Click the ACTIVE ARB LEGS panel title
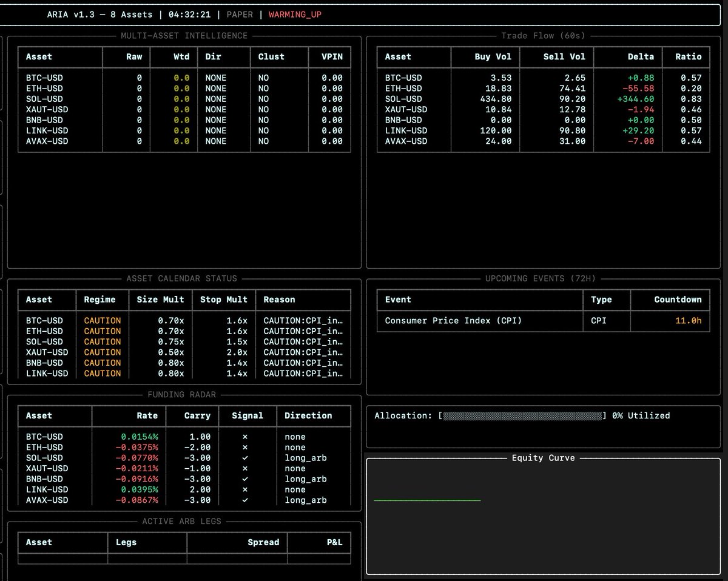This screenshot has height=581, width=728. click(181, 521)
